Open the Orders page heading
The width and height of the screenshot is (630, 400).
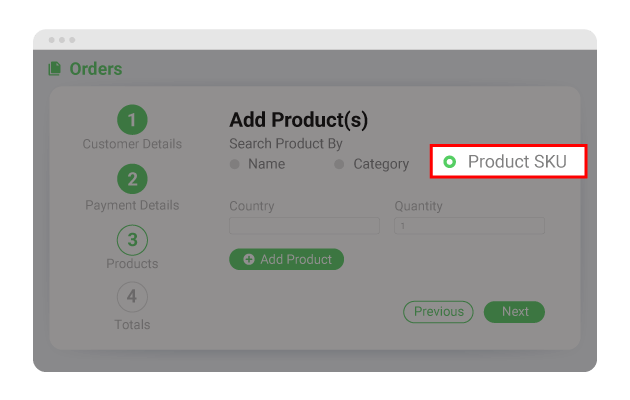96,69
